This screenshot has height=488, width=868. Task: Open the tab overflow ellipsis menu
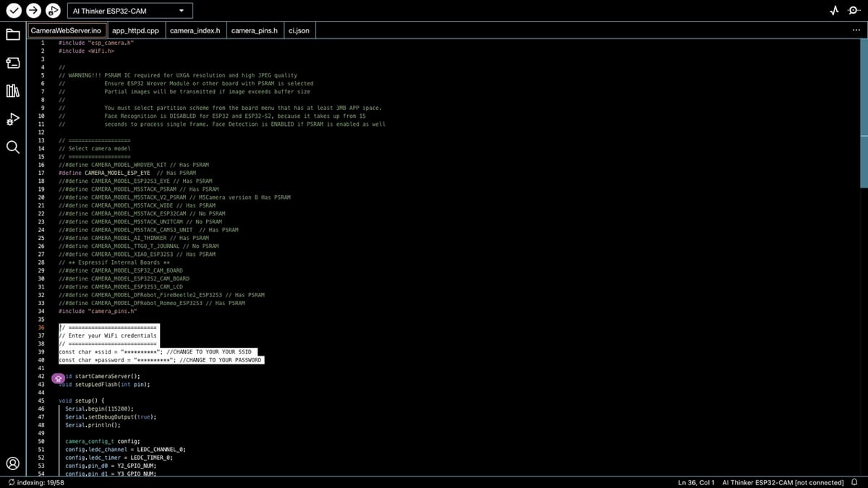pyautogui.click(x=856, y=30)
